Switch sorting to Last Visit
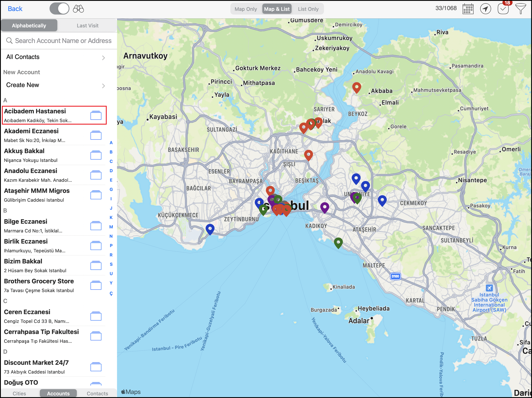Image resolution: width=532 pixels, height=398 pixels. [x=87, y=26]
